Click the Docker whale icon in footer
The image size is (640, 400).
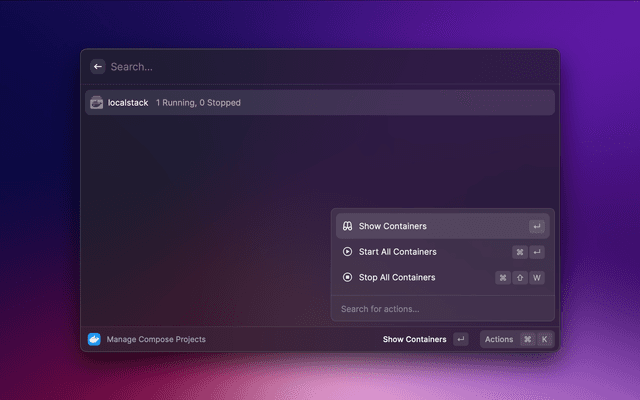94,339
